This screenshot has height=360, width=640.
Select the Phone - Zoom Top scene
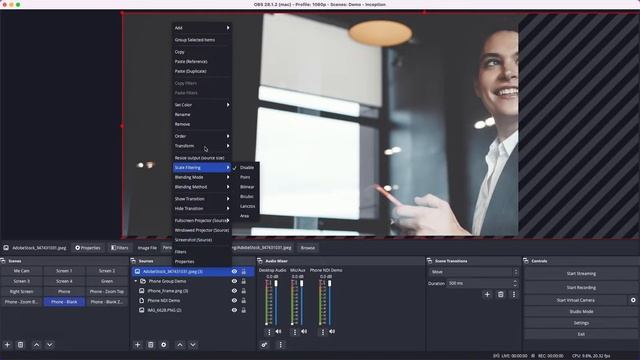[x=107, y=292]
